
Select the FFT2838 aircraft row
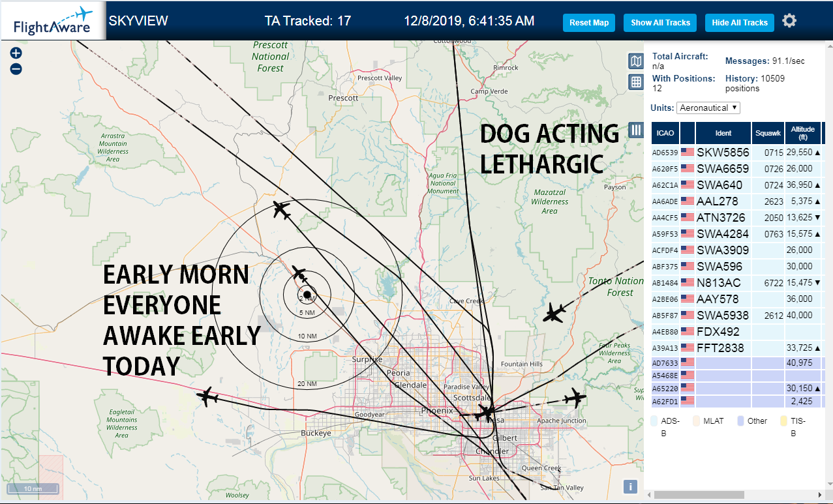coord(738,348)
